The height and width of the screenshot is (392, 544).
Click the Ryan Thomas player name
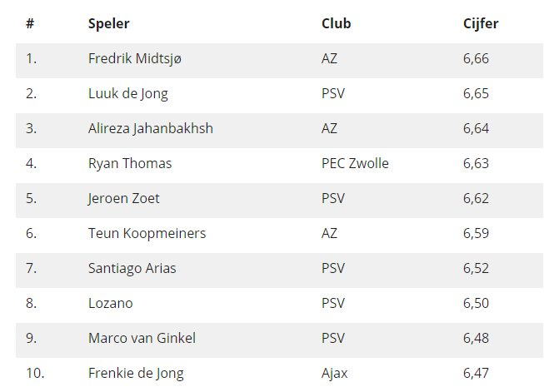(129, 163)
